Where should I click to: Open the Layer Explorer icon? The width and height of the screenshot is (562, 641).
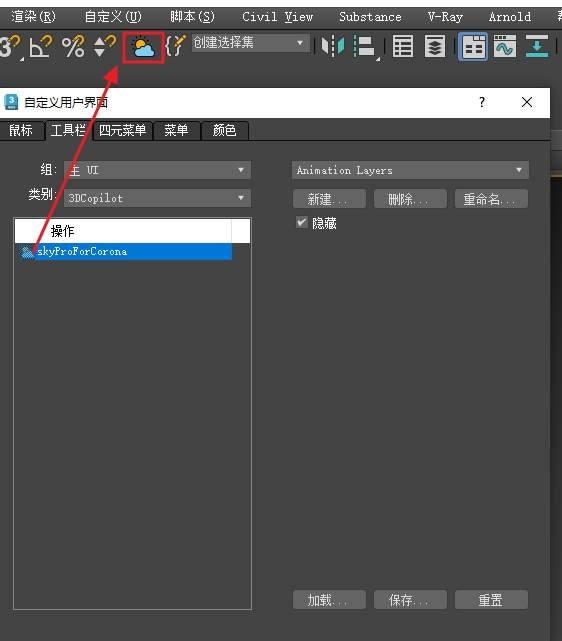pyautogui.click(x=434, y=46)
